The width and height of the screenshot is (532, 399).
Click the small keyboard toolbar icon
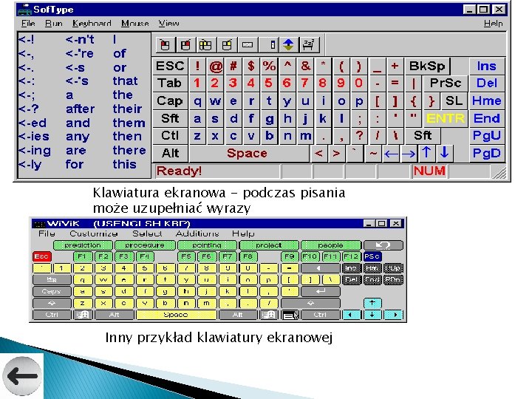[x=248, y=45]
